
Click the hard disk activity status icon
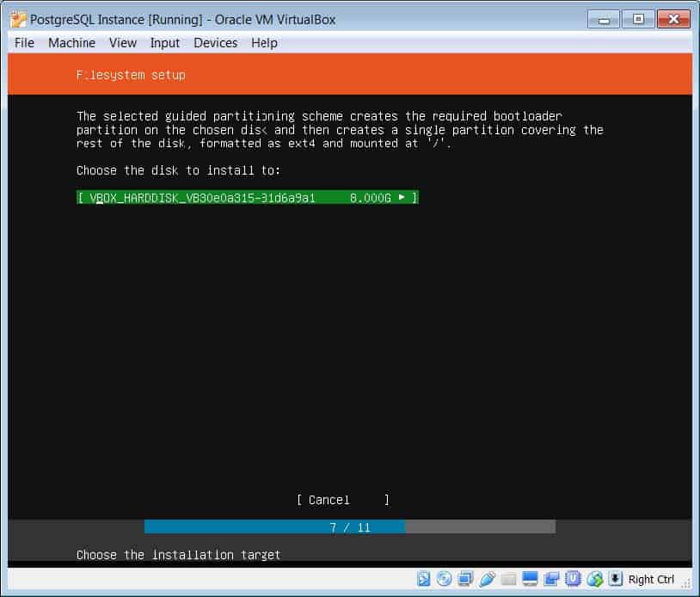(423, 579)
